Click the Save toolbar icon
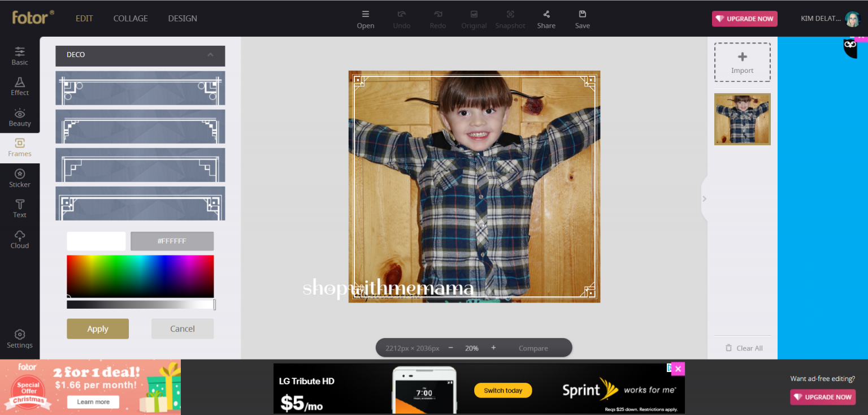This screenshot has height=415, width=868. click(x=583, y=19)
